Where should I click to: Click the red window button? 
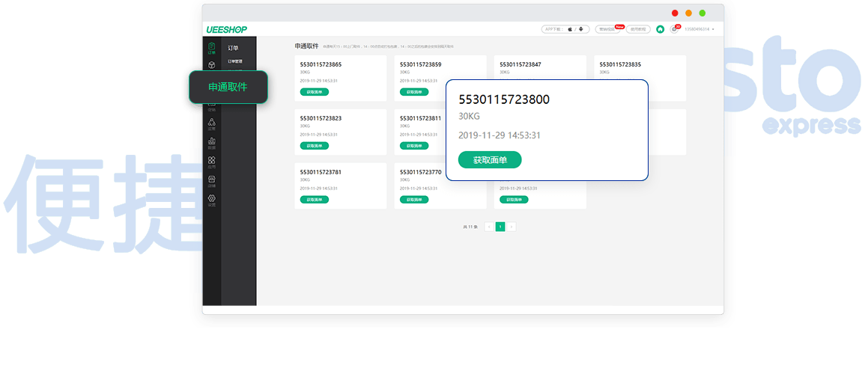tap(675, 13)
